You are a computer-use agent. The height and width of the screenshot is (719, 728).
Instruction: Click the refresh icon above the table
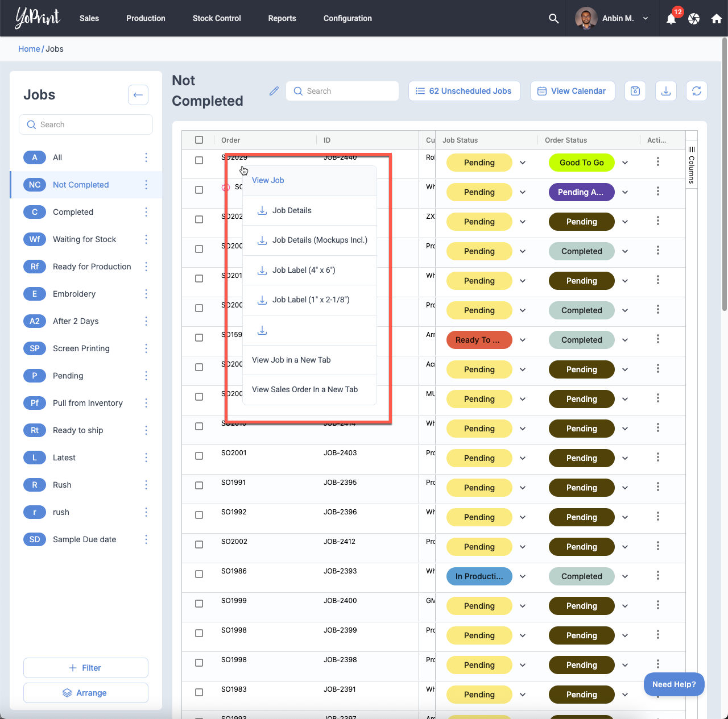tap(697, 91)
